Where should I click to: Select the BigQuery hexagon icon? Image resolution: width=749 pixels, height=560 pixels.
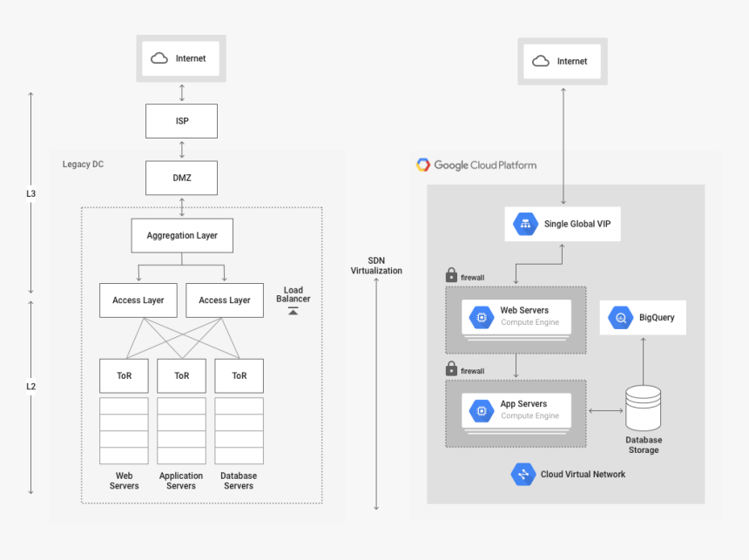tap(620, 318)
